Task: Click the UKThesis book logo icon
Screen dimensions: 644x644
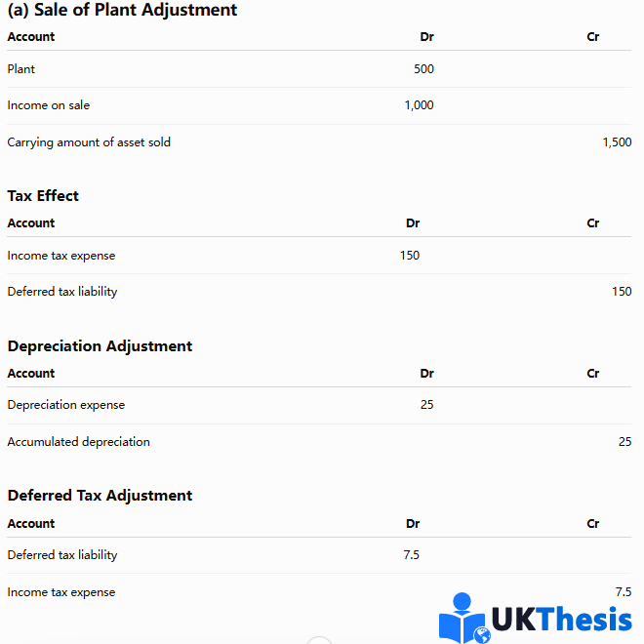Action: tap(464, 618)
